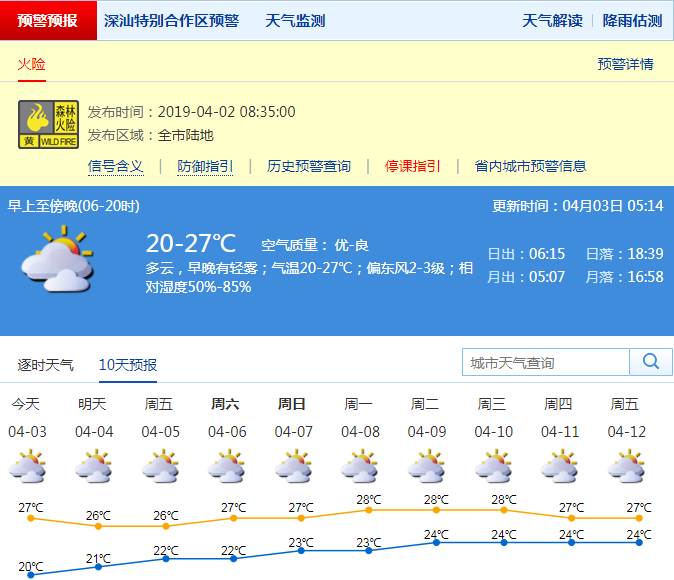Open 降雨估测 link
This screenshot has height=580, width=674.
tap(632, 21)
